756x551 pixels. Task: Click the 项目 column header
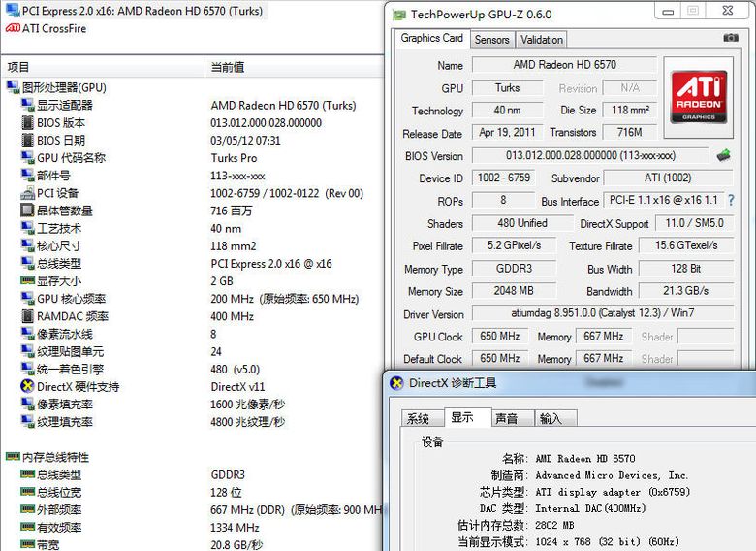pyautogui.click(x=104, y=67)
